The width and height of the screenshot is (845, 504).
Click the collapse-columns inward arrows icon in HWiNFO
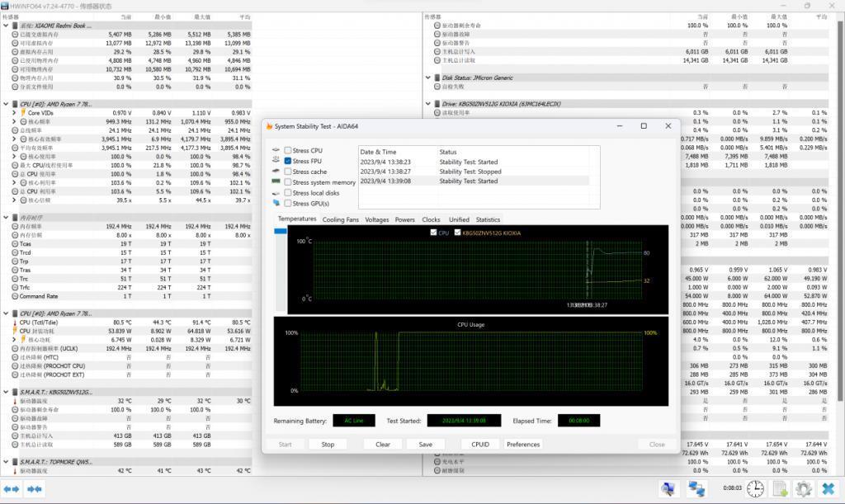tap(35, 489)
